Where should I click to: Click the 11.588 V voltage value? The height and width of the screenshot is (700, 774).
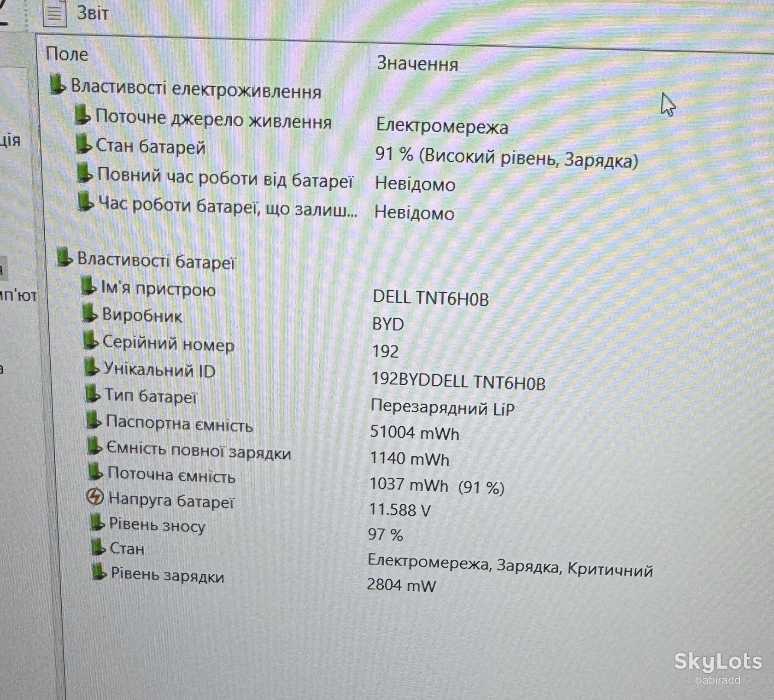[x=400, y=509]
